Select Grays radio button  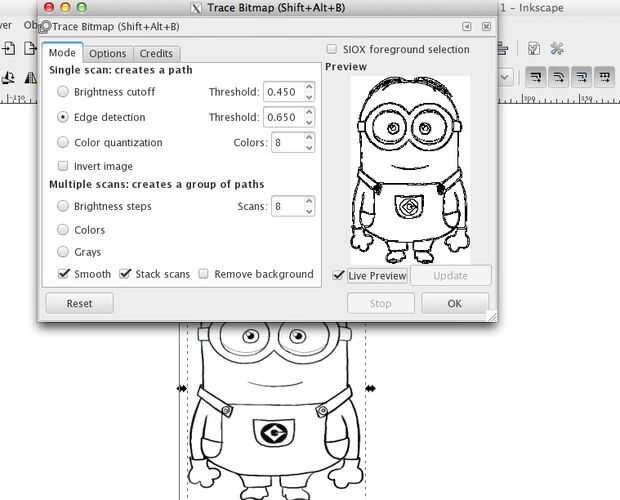click(x=63, y=251)
